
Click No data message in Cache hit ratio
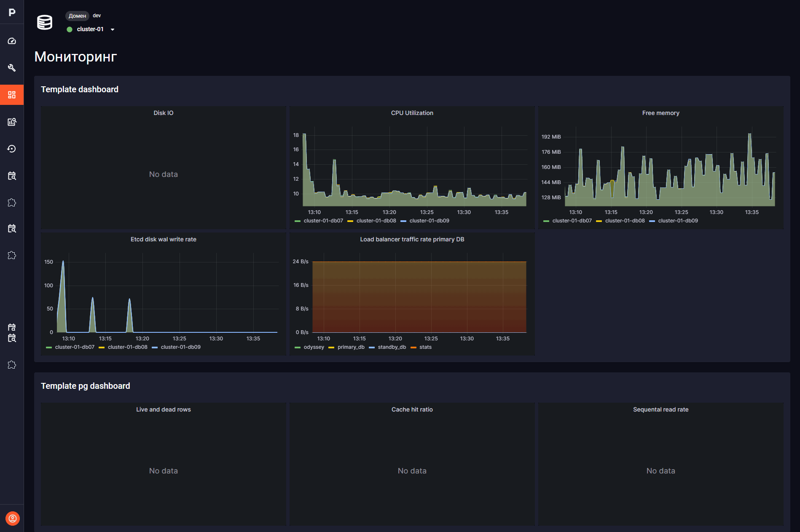(412, 471)
